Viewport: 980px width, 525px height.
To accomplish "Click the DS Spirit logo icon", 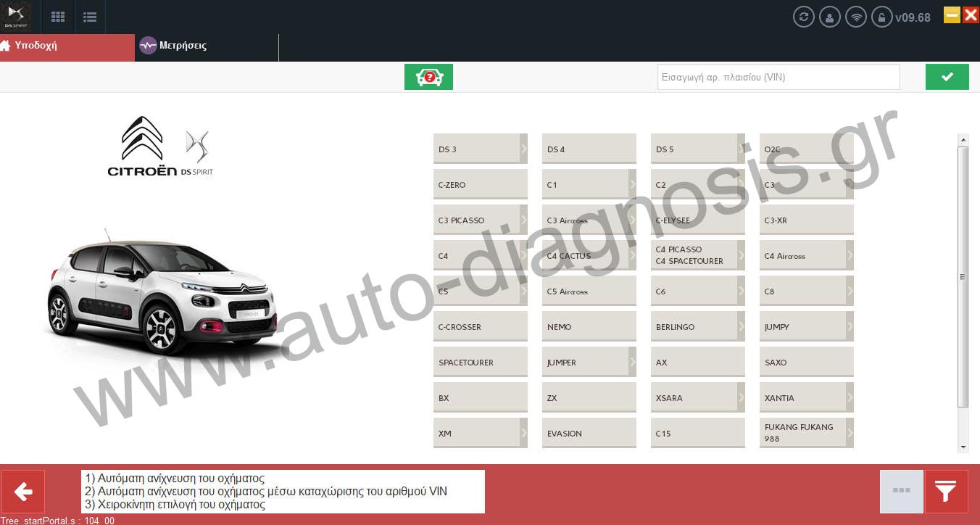I will tap(15, 16).
